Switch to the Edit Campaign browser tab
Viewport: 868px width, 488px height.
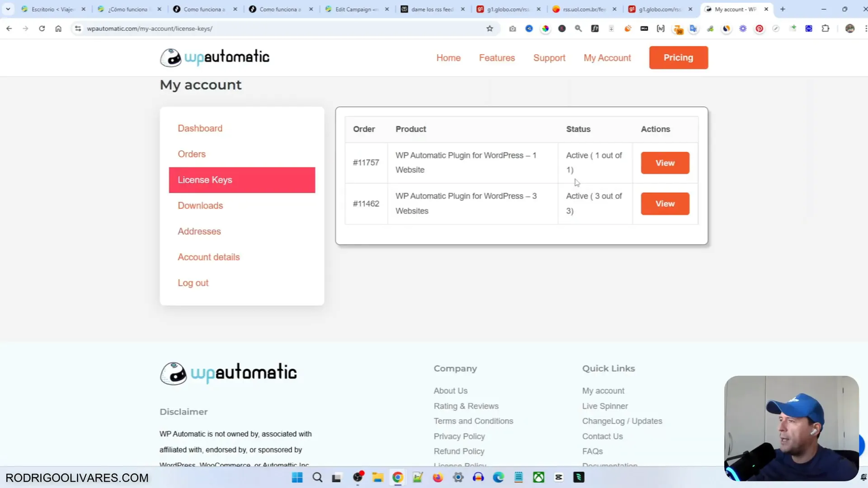[x=355, y=9]
